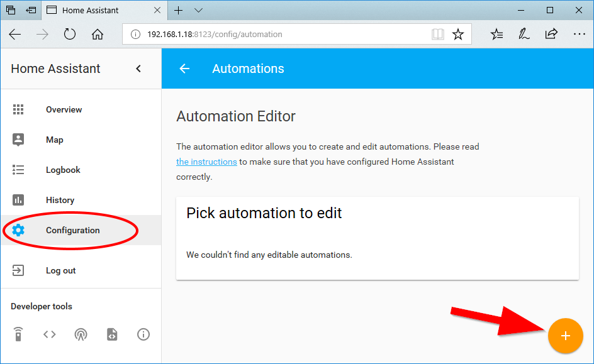594x364 pixels.
Task: Click the History bar chart icon
Action: tap(18, 200)
